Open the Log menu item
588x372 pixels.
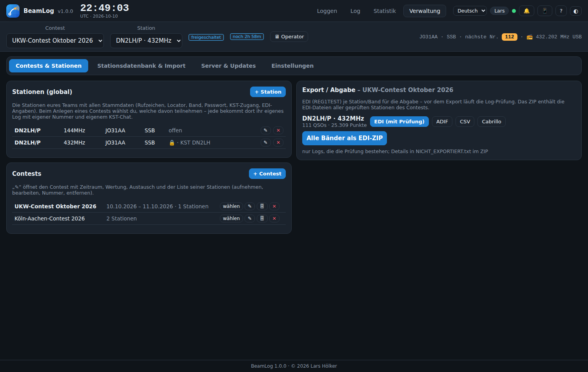(355, 11)
